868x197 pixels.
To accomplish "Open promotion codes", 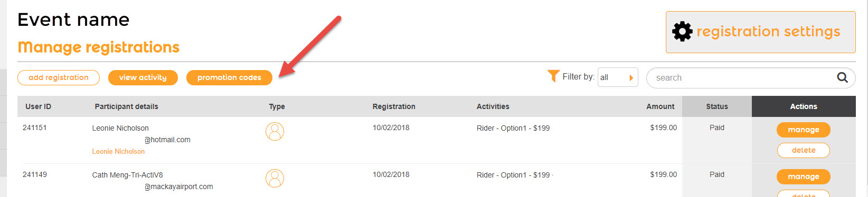I will click(x=229, y=77).
